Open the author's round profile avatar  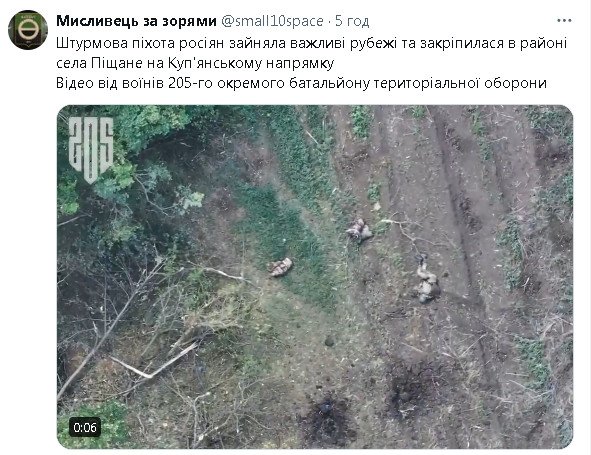[28, 30]
